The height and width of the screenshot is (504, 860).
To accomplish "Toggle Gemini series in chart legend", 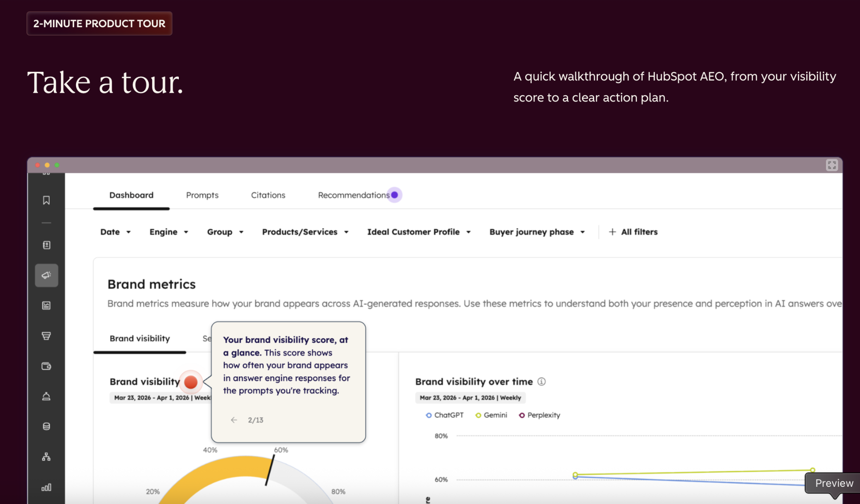I will click(x=491, y=415).
